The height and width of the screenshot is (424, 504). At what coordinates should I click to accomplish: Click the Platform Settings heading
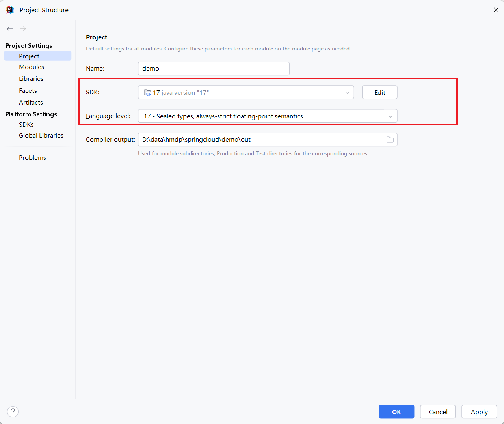coord(31,114)
